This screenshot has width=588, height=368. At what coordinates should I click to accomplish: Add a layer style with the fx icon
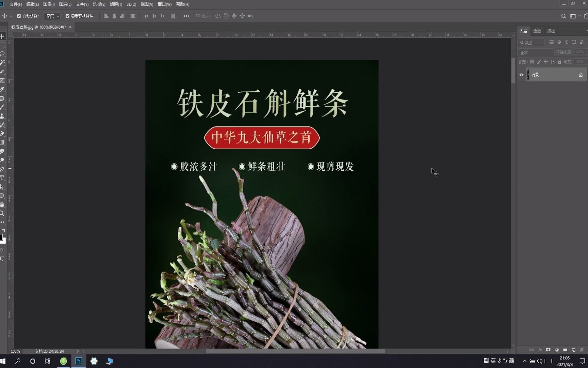pos(540,350)
